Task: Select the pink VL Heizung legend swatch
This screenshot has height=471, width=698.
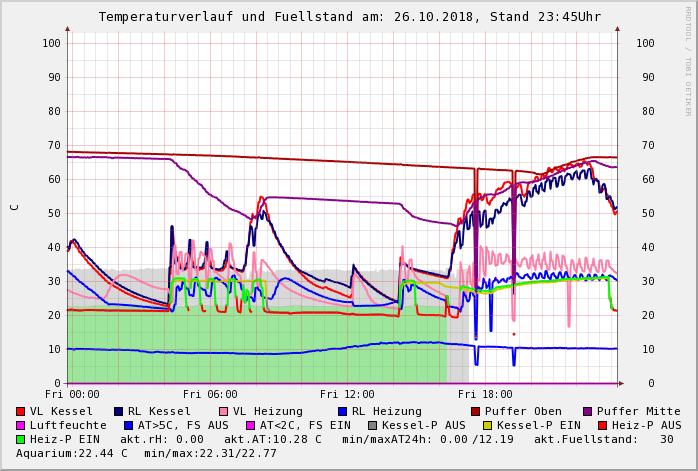Action: tap(224, 411)
